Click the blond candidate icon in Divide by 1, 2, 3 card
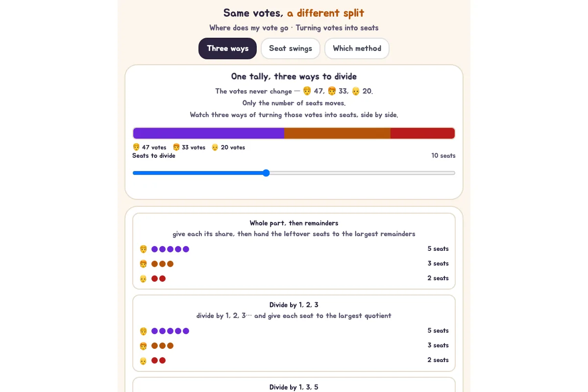This screenshot has height=392, width=588. (143, 331)
